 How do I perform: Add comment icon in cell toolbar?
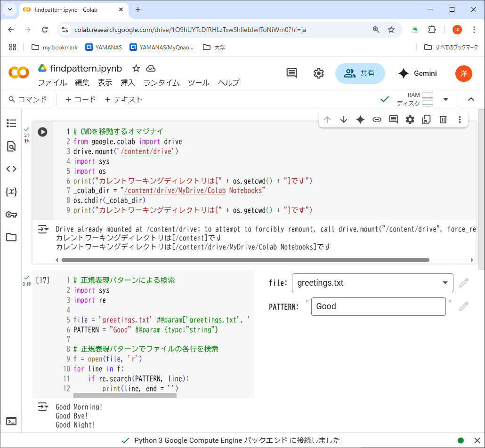pos(394,120)
